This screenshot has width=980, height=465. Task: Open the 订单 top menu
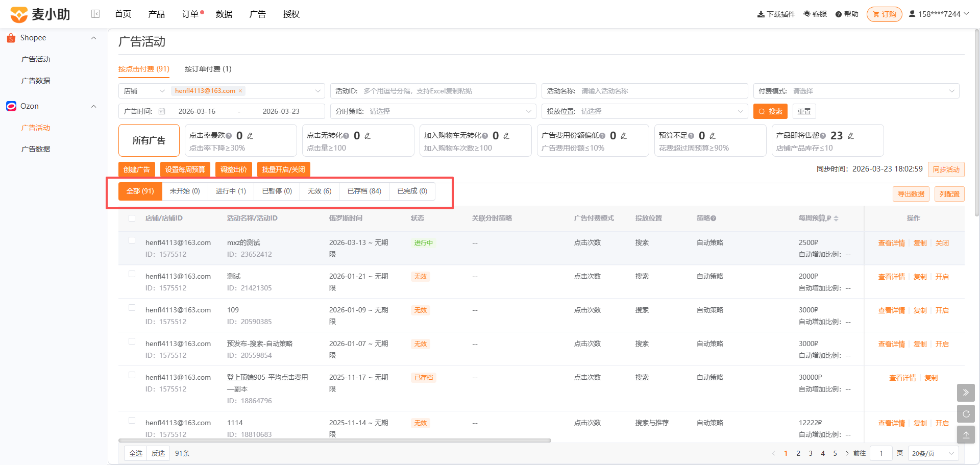[190, 14]
